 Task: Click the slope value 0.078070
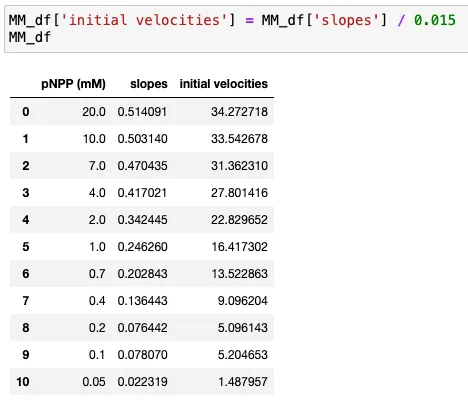point(142,355)
